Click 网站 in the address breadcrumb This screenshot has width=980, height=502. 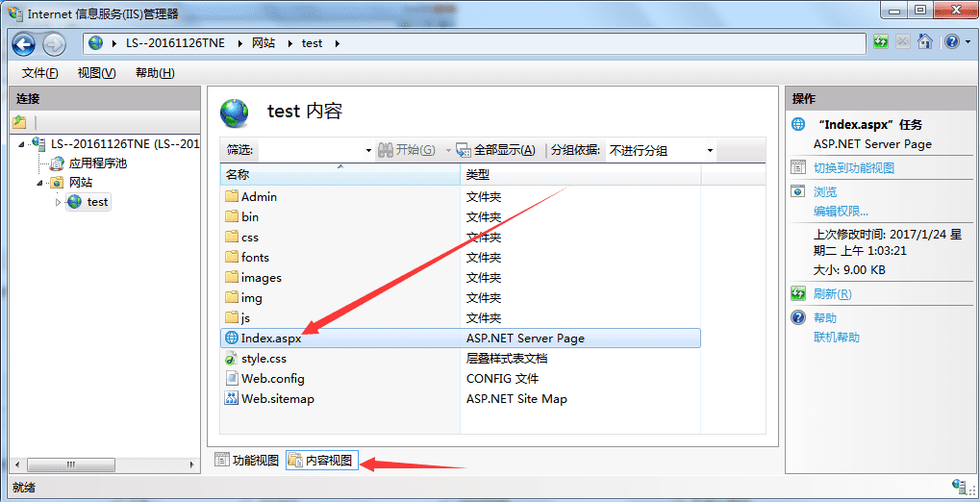point(264,43)
